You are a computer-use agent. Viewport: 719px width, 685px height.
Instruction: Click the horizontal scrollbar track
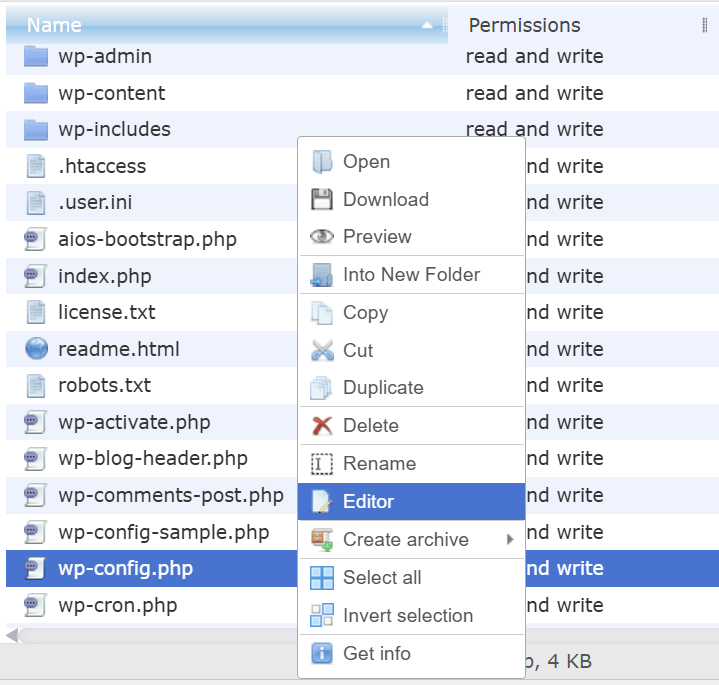(x=158, y=635)
